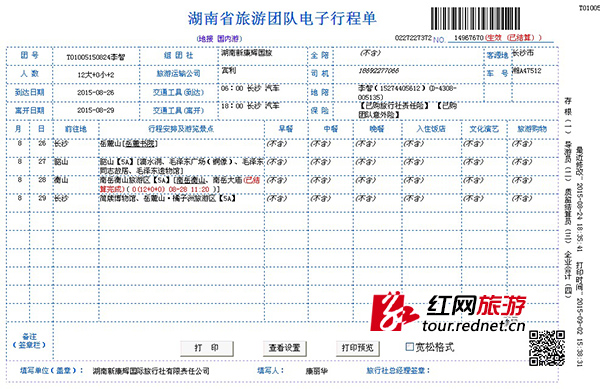The image size is (600, 389).
Task: Click the 旅游购物 column header
Action: click(532, 129)
